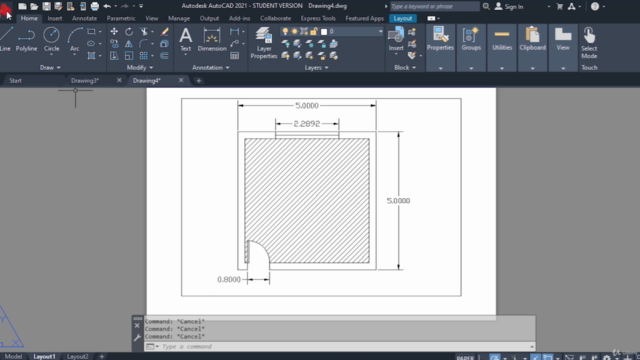Viewport: 640px width, 360px height.
Task: Select the Rectangle draw tool
Action: pyautogui.click(x=91, y=32)
